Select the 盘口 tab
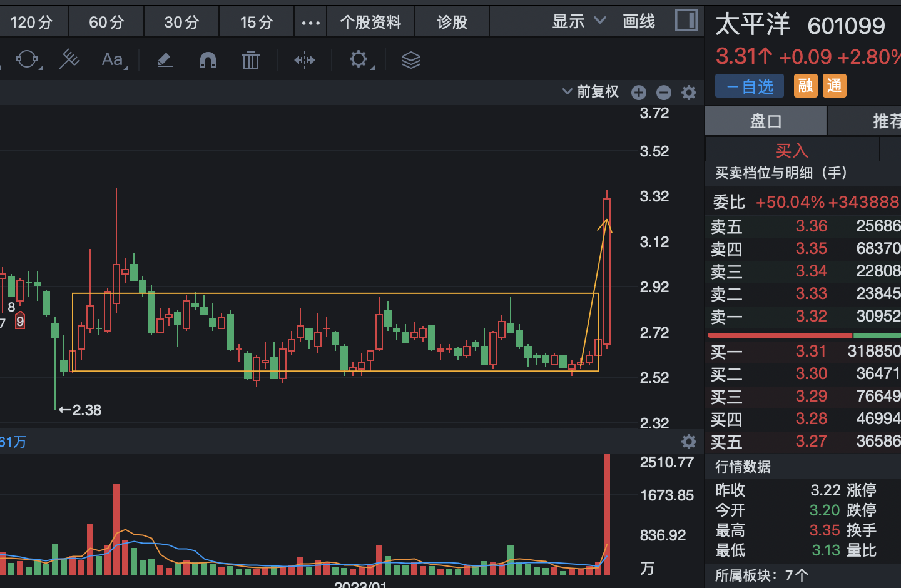Screen dimensions: 901x588 click(766, 121)
